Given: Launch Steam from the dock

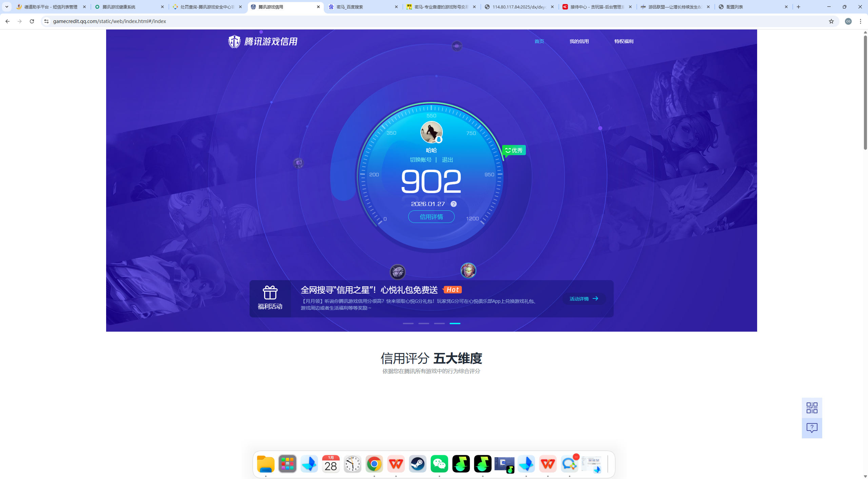Looking at the screenshot, I should click(417, 463).
